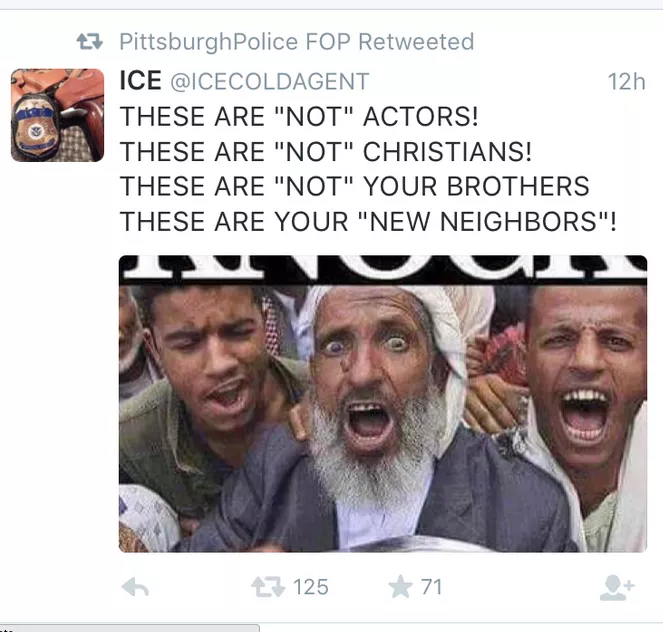Click the line THESE ARE "NOT" CHRISTIANS!
The width and height of the screenshot is (663, 632).
pos(326,151)
